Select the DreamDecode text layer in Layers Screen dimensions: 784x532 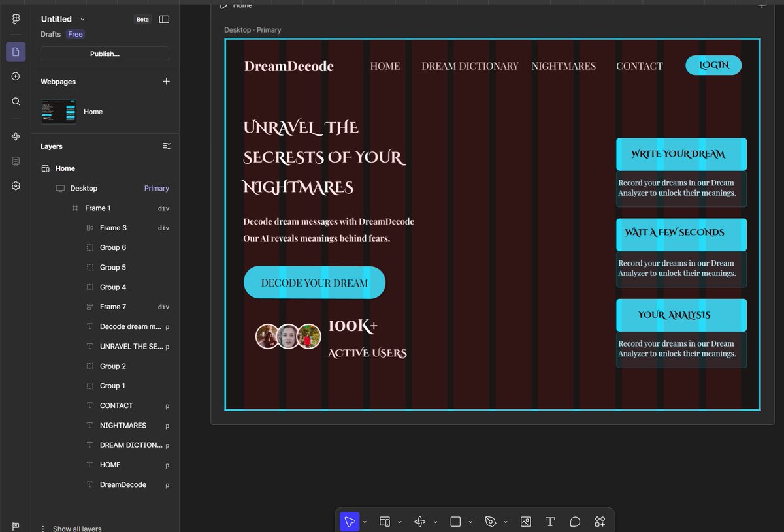click(x=105, y=484)
